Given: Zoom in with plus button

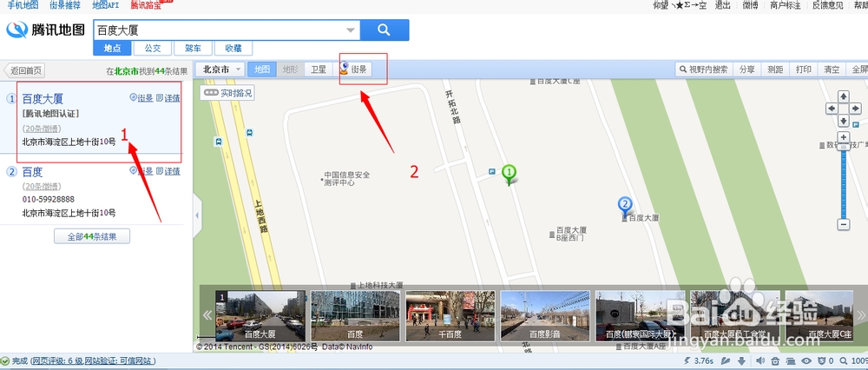Looking at the screenshot, I should (843, 137).
